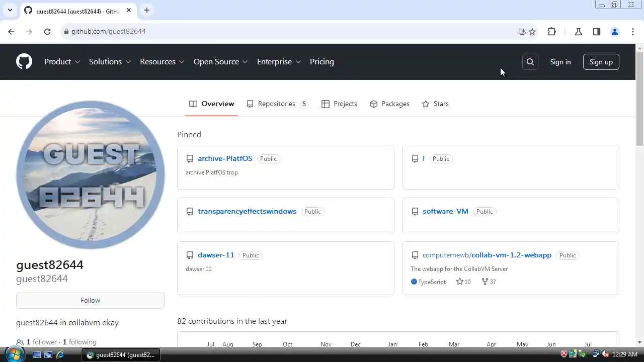Open the Chrome profile avatar
Screen dimensions: 644x362
pyautogui.click(x=614, y=32)
